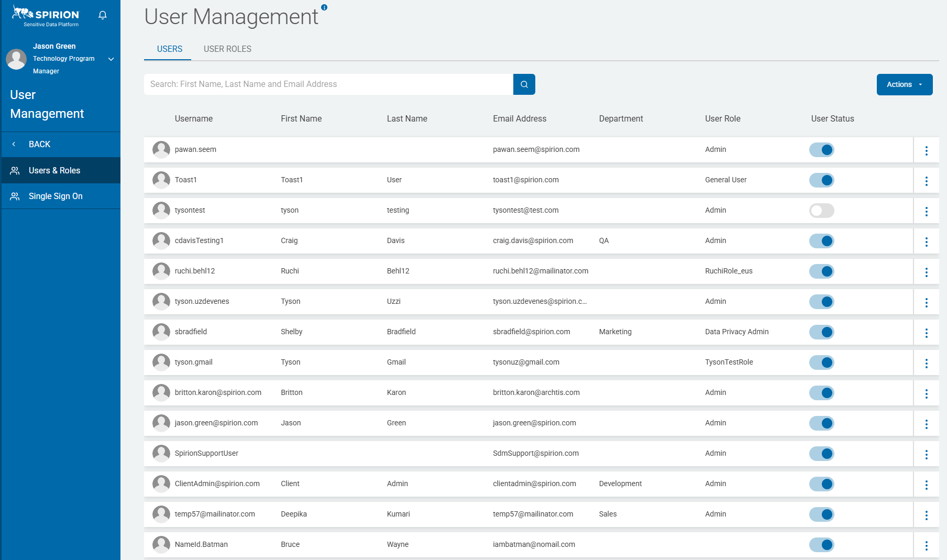
Task: Open the Actions dropdown
Action: point(904,85)
